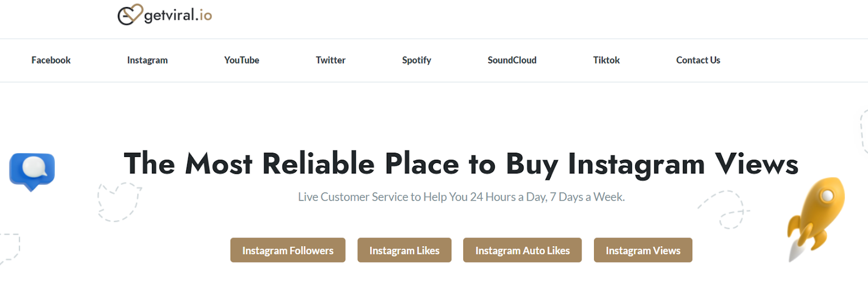Image resolution: width=868 pixels, height=282 pixels.
Task: Click the 'Most Reliable Place' main heading
Action: [461, 164]
